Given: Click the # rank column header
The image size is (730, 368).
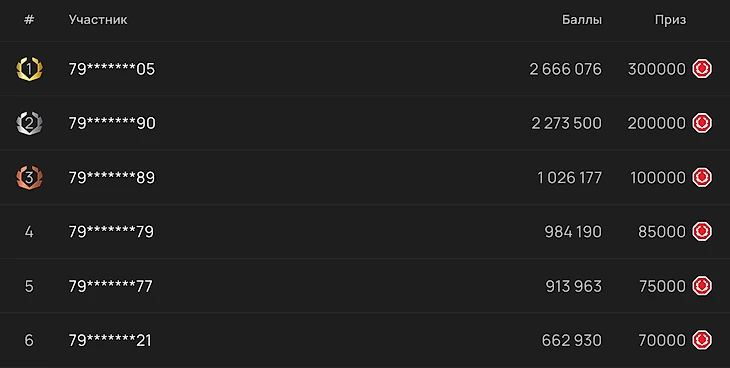Looking at the screenshot, I should [29, 20].
